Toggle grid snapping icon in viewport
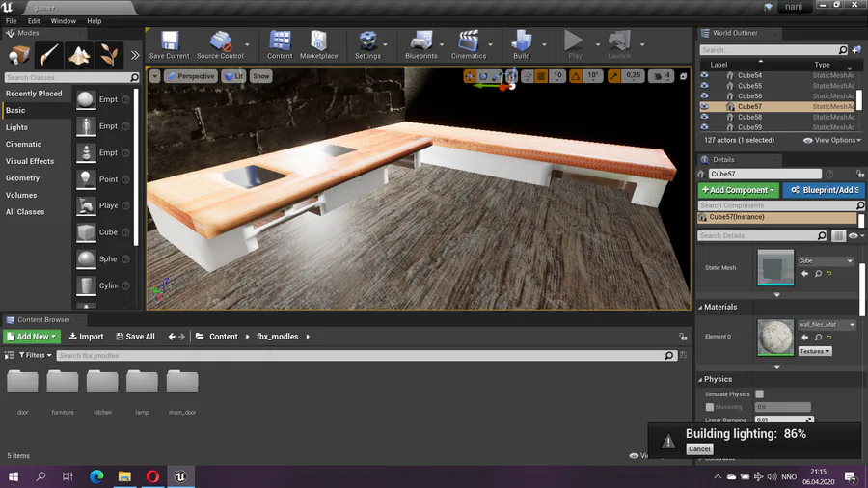 (541, 76)
